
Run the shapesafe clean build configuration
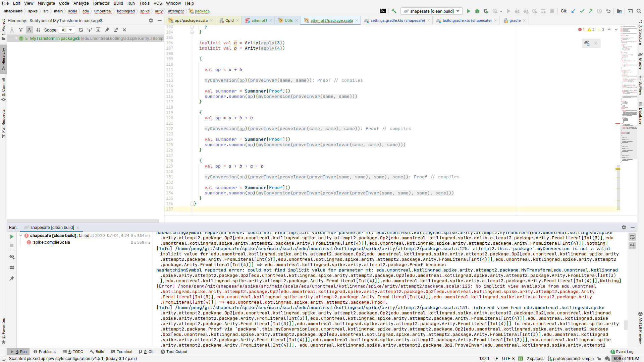[x=469, y=11]
